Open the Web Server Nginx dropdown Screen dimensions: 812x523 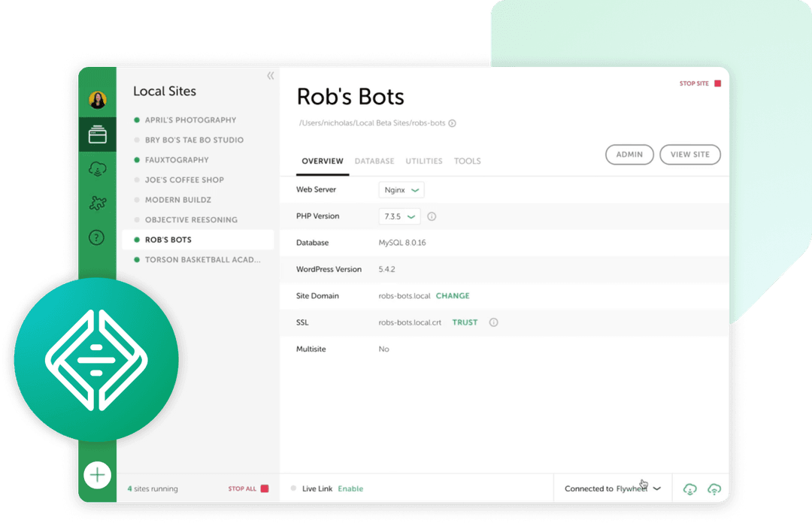[x=401, y=189]
